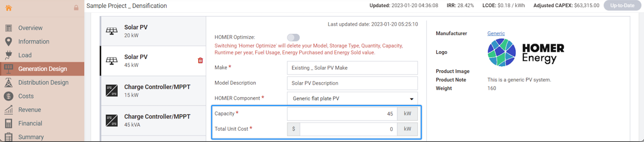The width and height of the screenshot is (644, 142).
Task: Click the lock icon in sidebar
Action: [x=76, y=8]
